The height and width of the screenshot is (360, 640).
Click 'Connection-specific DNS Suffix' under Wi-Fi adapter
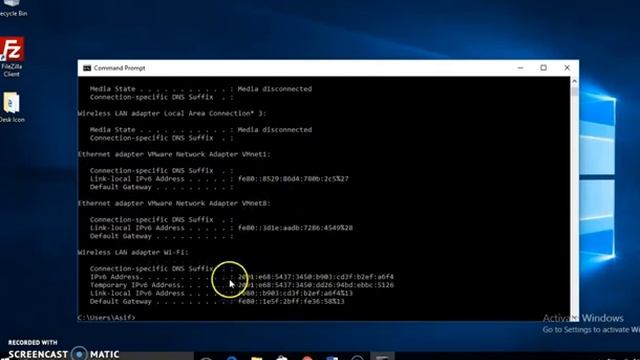(x=152, y=269)
